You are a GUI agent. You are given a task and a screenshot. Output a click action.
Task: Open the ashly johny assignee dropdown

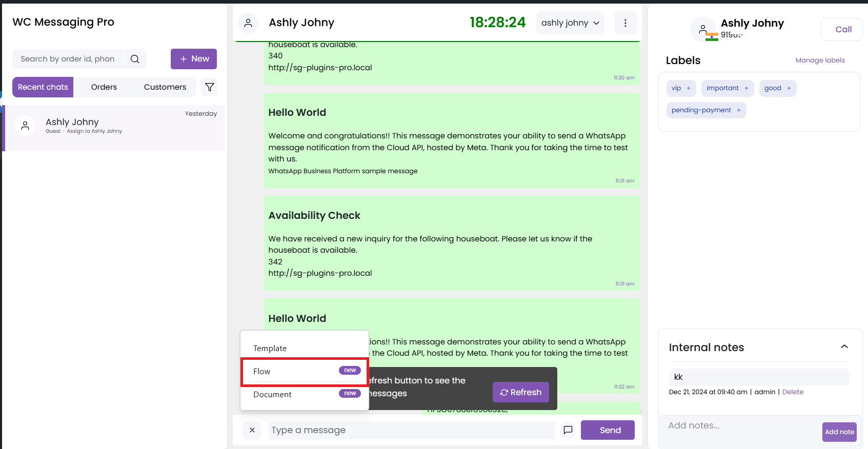tap(570, 23)
